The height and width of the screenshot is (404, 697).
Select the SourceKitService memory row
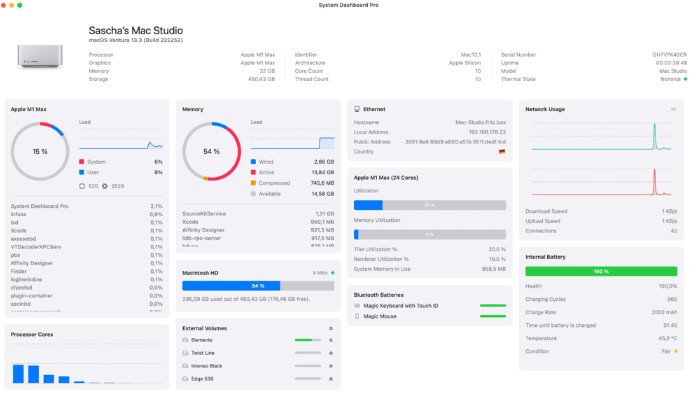(258, 214)
